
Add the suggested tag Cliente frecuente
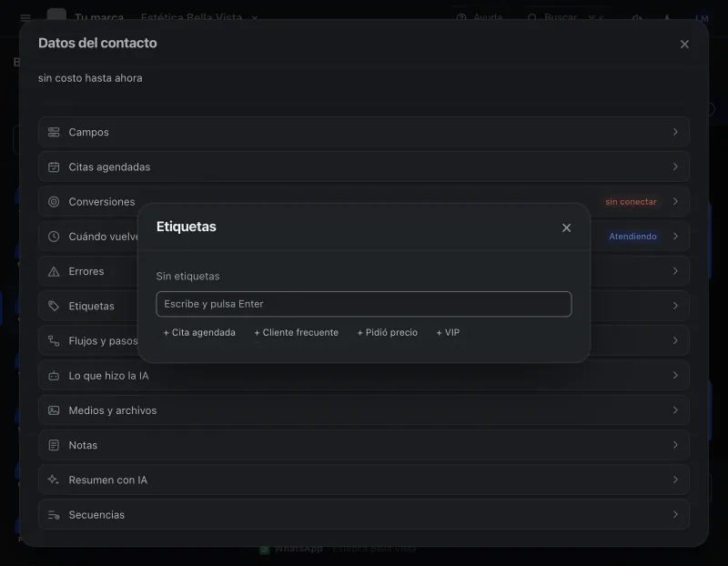(297, 332)
